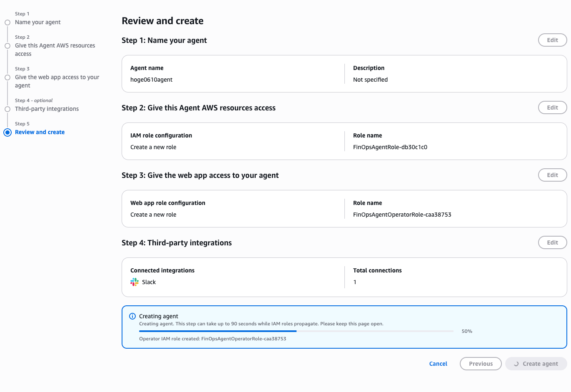Click the Total connections value 1
Image resolution: width=571 pixels, height=392 pixels.
pos(355,282)
